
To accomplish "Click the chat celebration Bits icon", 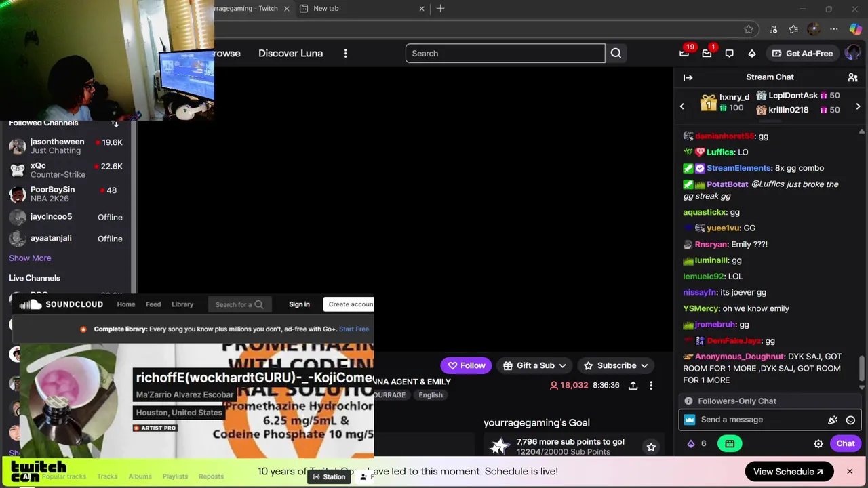I will (832, 420).
